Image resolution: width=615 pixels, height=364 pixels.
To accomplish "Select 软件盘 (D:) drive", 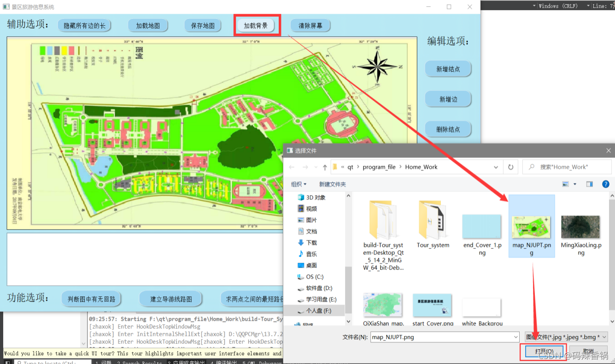I will point(319,288).
